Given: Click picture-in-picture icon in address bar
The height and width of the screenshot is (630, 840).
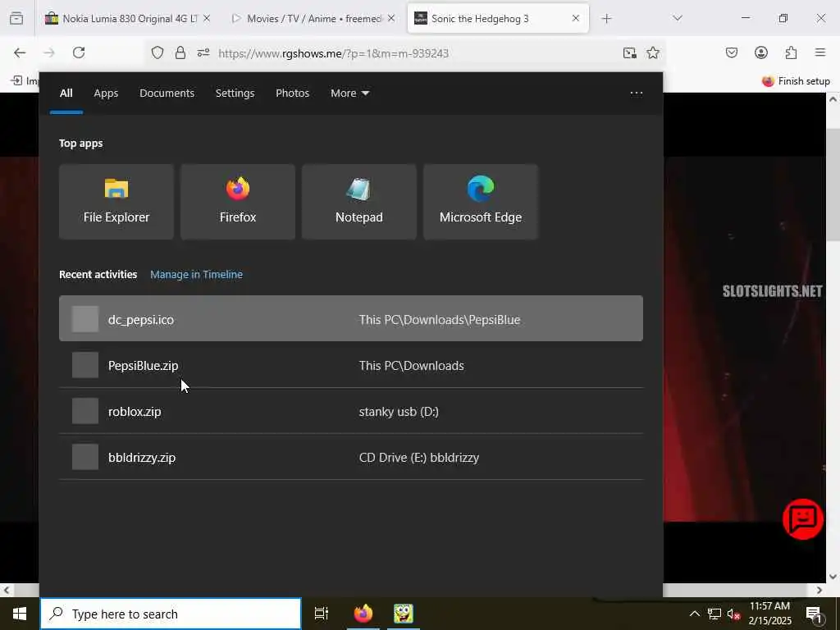Looking at the screenshot, I should (629, 52).
